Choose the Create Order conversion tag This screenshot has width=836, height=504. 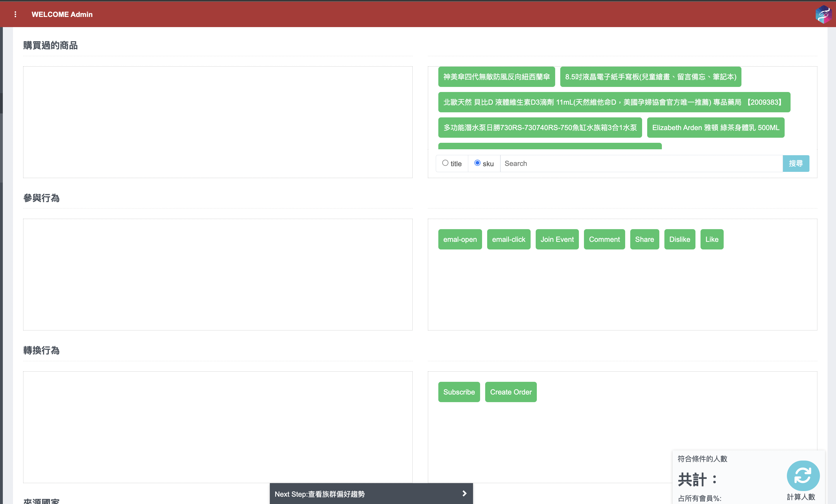tap(510, 392)
